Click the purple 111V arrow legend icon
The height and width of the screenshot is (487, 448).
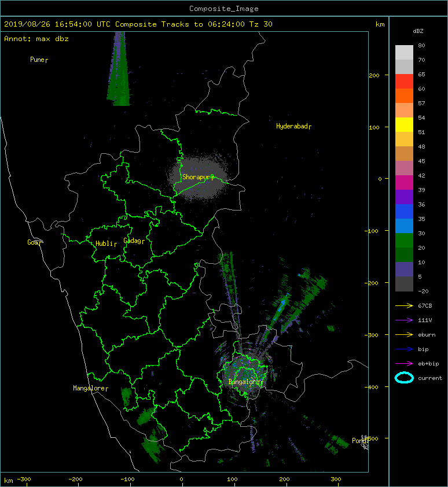[x=404, y=320]
